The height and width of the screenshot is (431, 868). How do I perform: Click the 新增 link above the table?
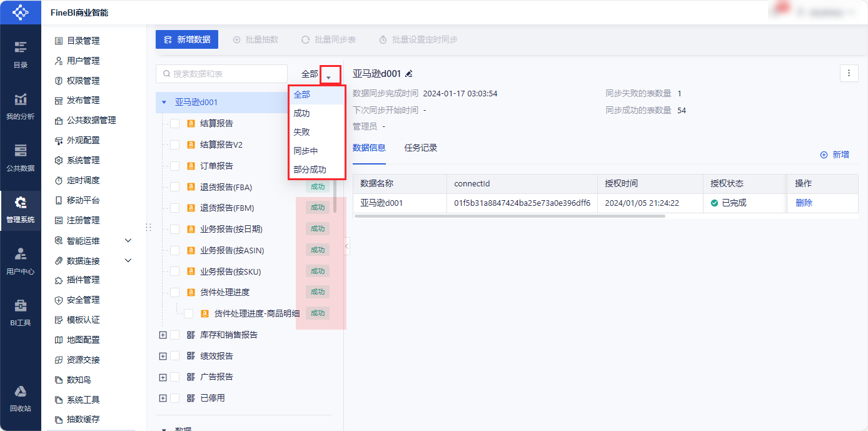coord(835,155)
